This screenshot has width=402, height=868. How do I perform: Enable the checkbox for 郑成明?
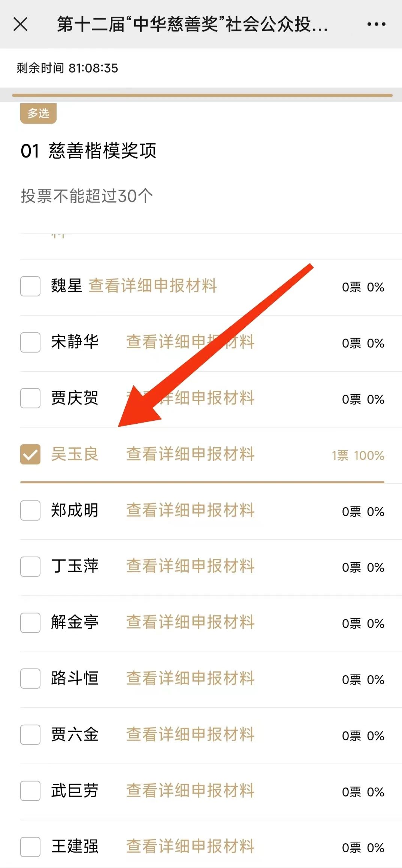point(30,511)
